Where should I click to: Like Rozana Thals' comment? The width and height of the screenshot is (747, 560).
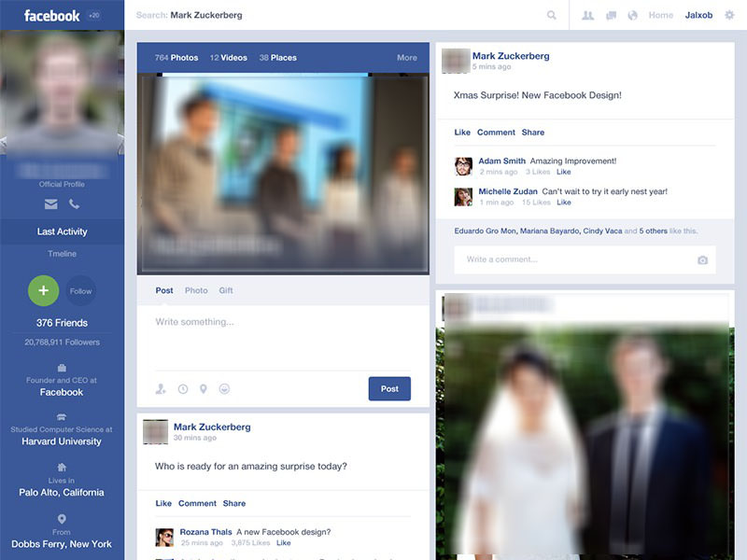pos(284,543)
